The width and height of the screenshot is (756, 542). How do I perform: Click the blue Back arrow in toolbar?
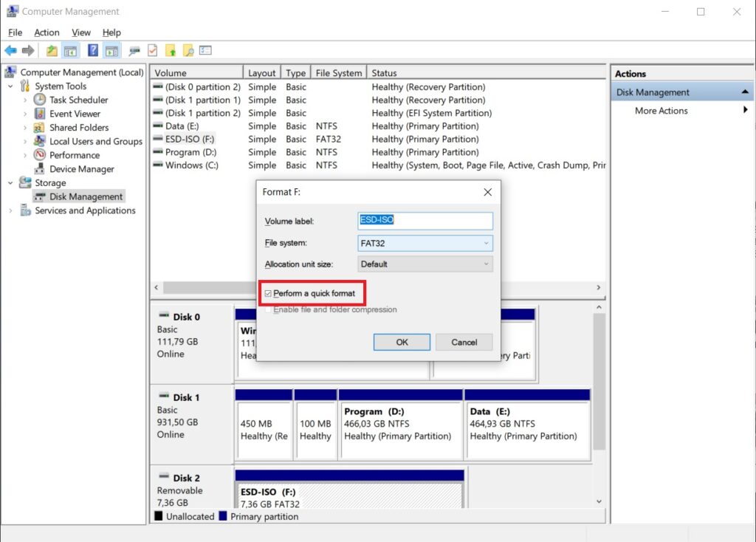pos(10,51)
